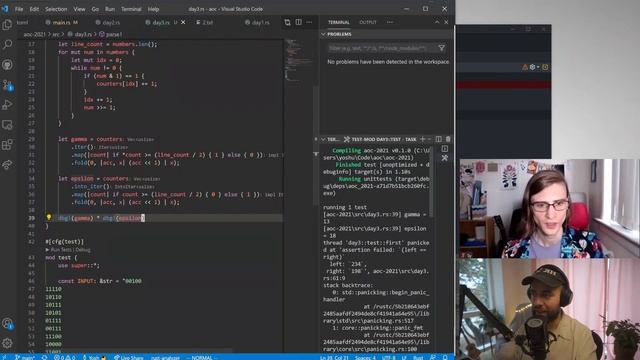The width and height of the screenshot is (640, 360).
Task: Open the GitHub view in activity bar
Action: coord(7,64)
